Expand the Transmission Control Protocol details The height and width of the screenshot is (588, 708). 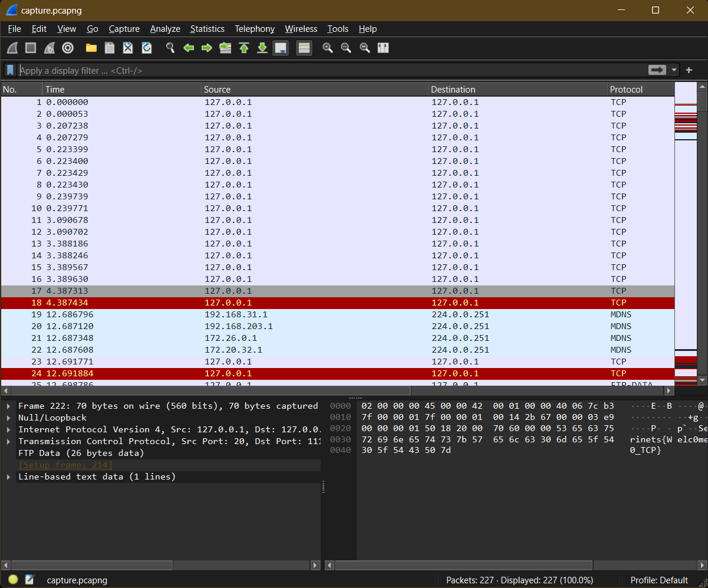coord(9,441)
